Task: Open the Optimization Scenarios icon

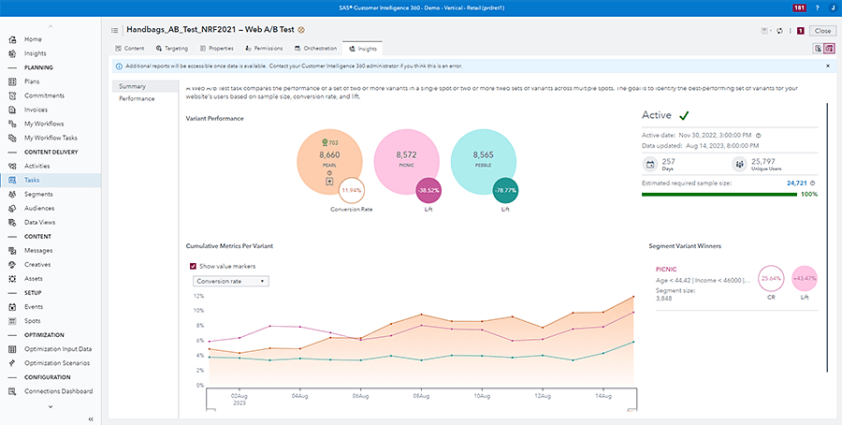Action: (12, 363)
